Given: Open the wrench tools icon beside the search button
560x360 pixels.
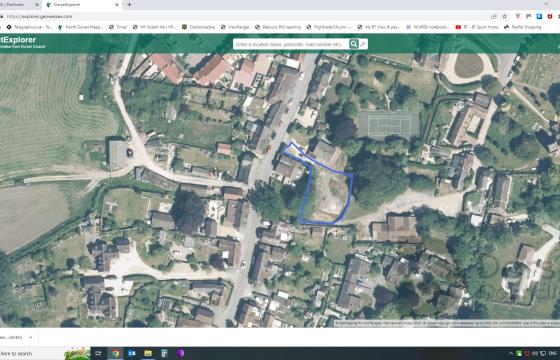Looking at the screenshot, I should point(363,44).
